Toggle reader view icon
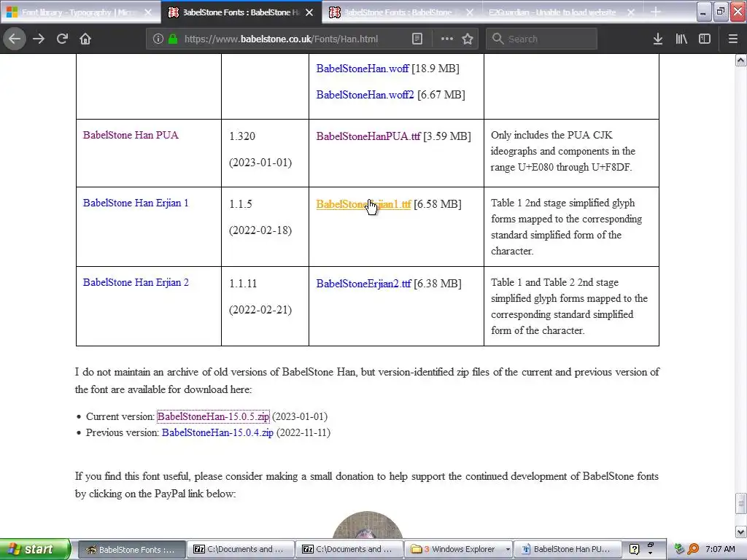 click(x=417, y=39)
